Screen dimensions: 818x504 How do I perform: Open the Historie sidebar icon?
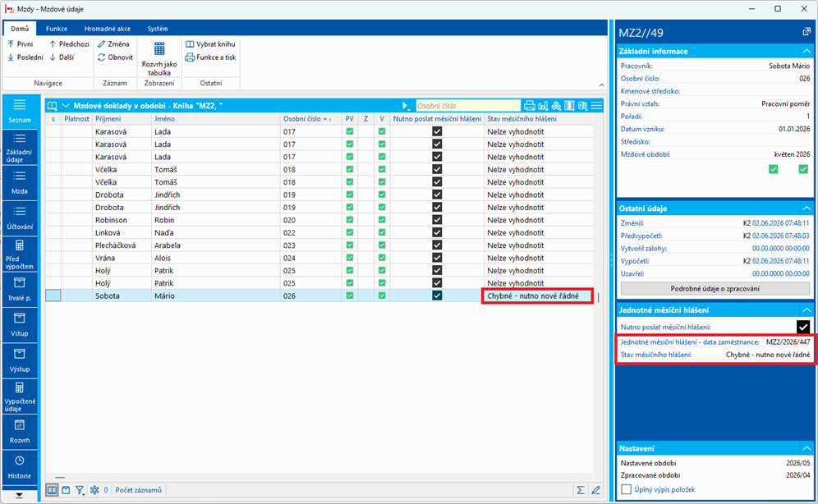pos(20,468)
